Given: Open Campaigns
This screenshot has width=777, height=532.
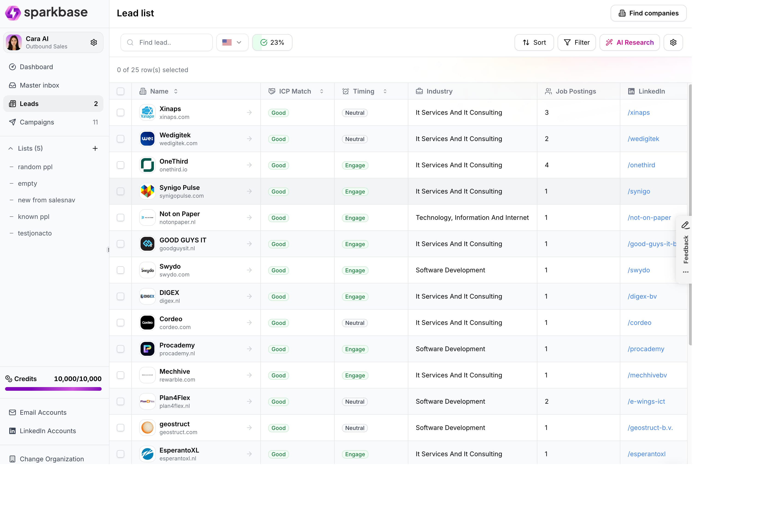Looking at the screenshot, I should coord(53,122).
